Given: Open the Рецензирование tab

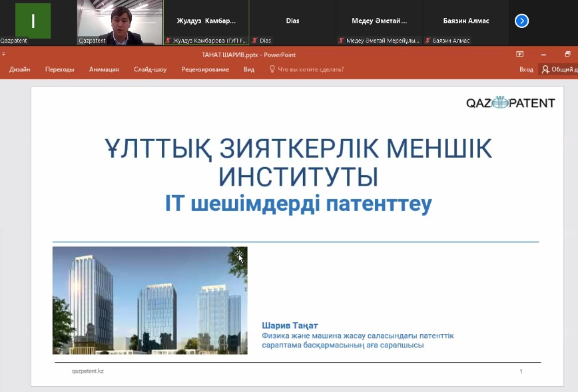Looking at the screenshot, I should tap(205, 69).
